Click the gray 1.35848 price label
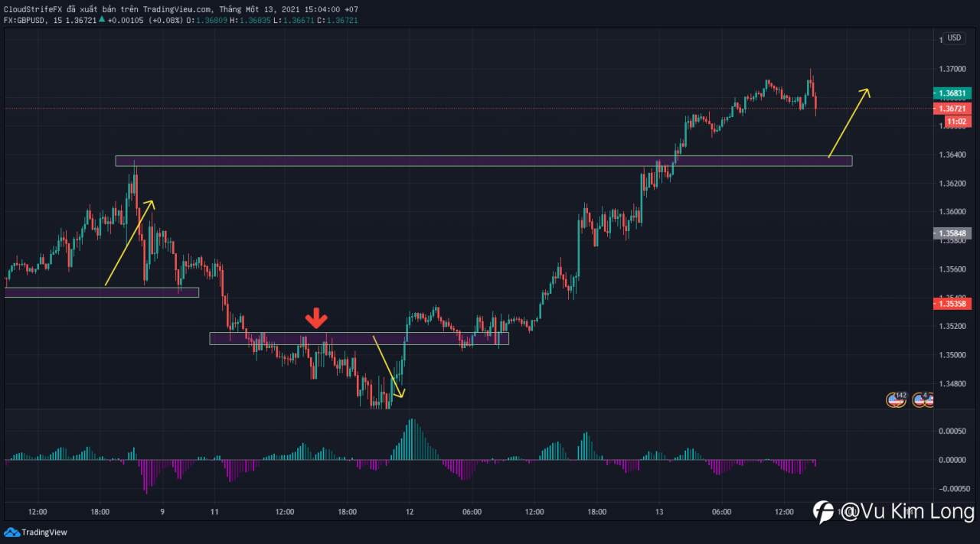The image size is (980, 544). 952,233
